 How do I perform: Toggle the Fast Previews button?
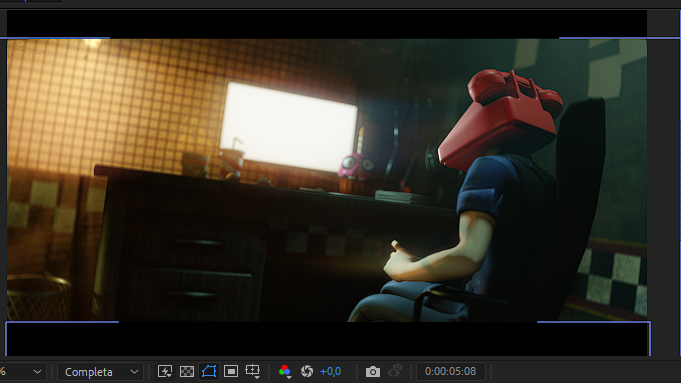tap(165, 371)
